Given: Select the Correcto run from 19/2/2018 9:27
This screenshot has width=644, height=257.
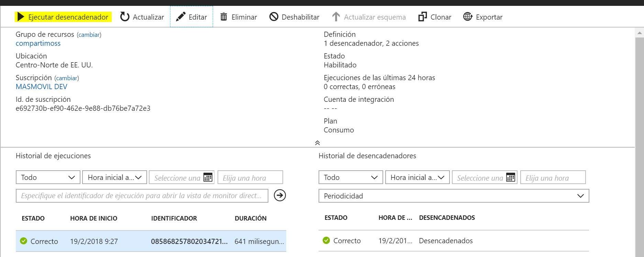Looking at the screenshot, I should click(151, 241).
